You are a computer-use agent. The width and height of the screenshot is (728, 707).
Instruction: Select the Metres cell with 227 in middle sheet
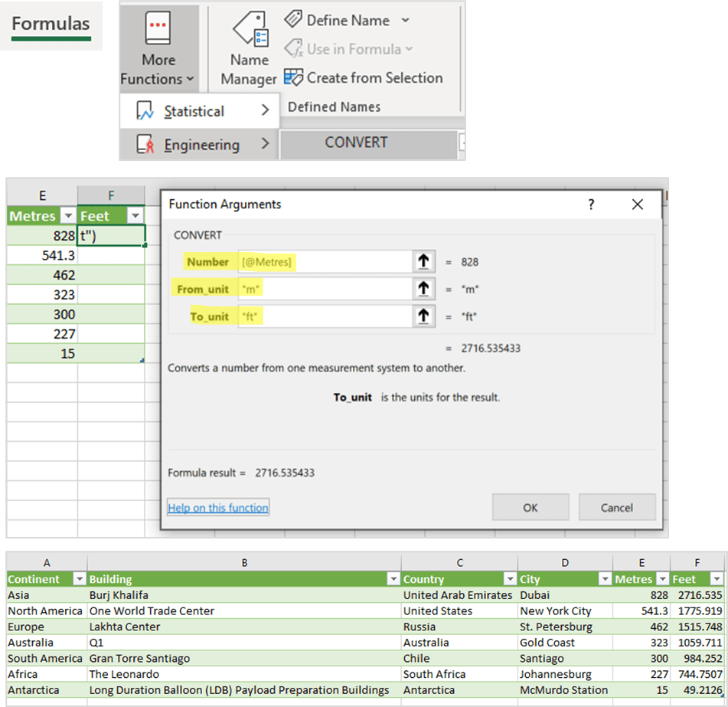(x=42, y=334)
